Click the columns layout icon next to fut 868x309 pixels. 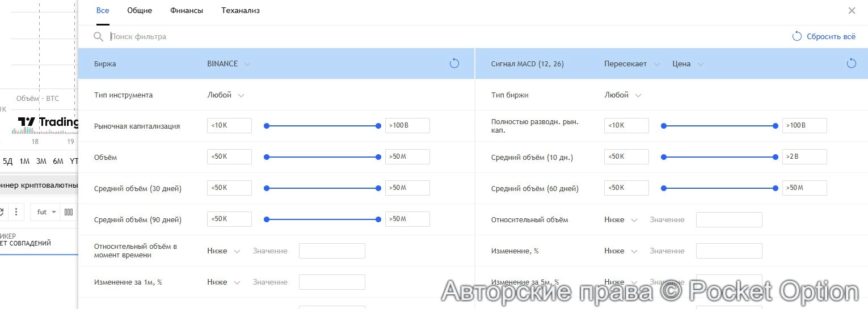click(69, 212)
